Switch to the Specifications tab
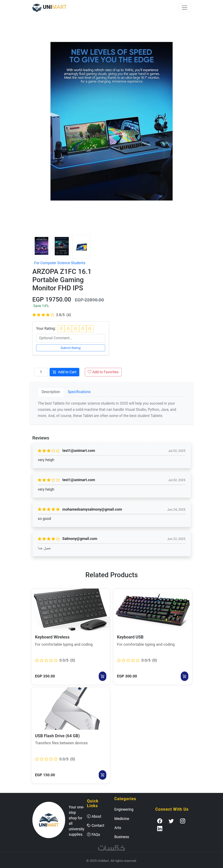The height and width of the screenshot is (868, 223). [x=79, y=392]
